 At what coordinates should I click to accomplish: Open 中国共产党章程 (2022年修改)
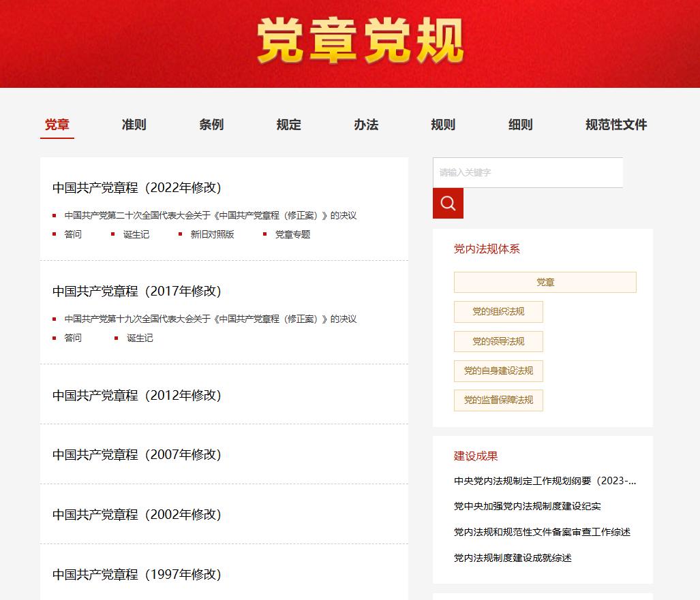136,188
